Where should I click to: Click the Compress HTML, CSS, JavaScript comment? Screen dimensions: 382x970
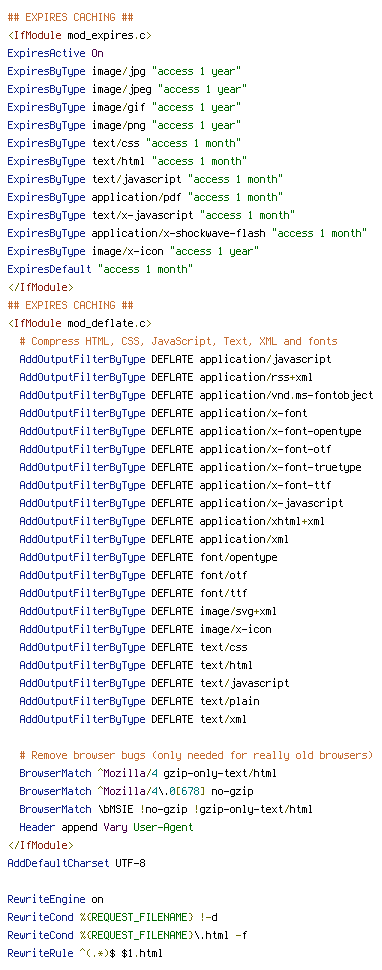[x=179, y=341]
